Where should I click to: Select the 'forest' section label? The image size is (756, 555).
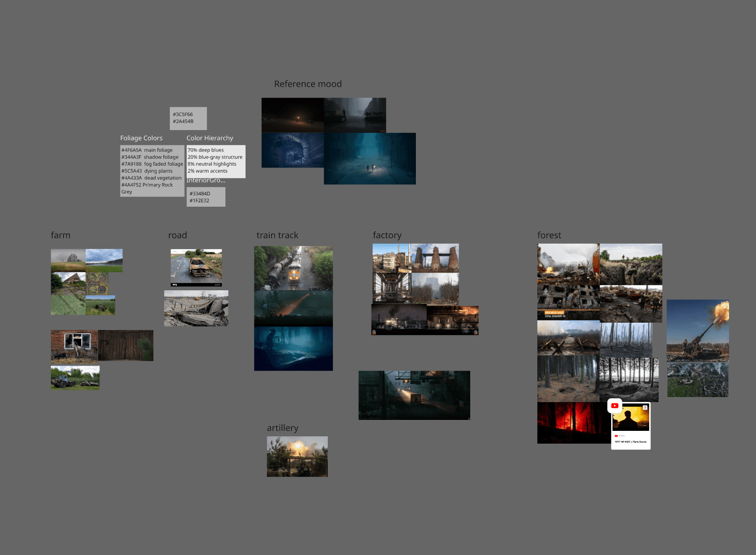pos(549,235)
